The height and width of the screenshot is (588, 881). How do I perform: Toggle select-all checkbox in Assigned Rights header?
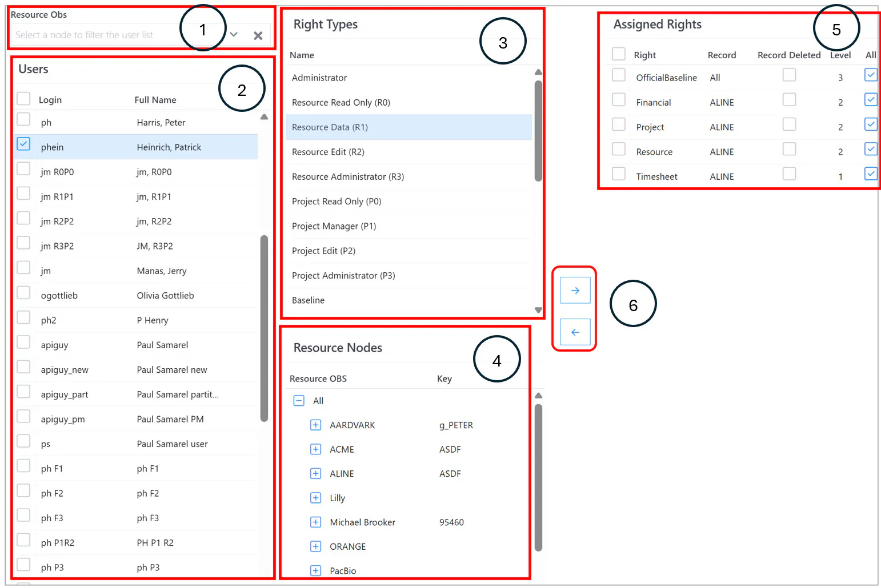(619, 54)
